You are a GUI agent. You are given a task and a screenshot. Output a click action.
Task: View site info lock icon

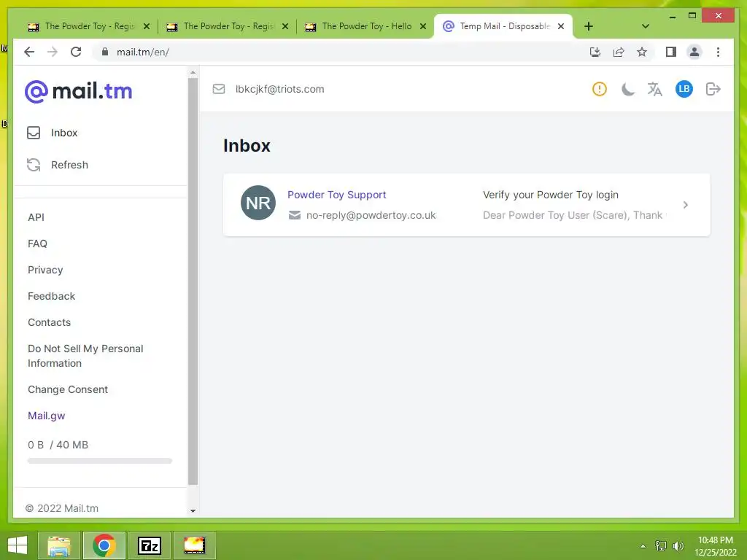point(105,52)
